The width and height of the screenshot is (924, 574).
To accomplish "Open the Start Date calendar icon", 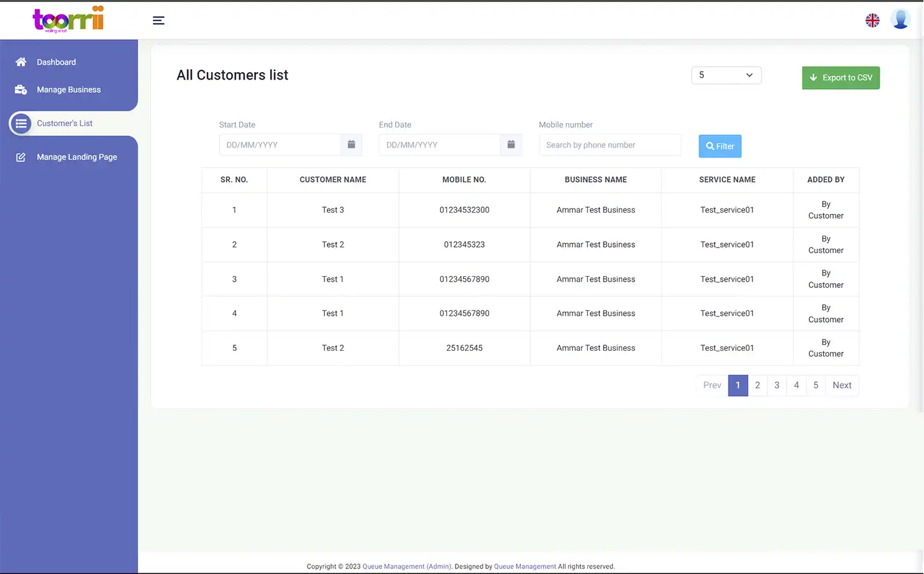I will coord(351,144).
